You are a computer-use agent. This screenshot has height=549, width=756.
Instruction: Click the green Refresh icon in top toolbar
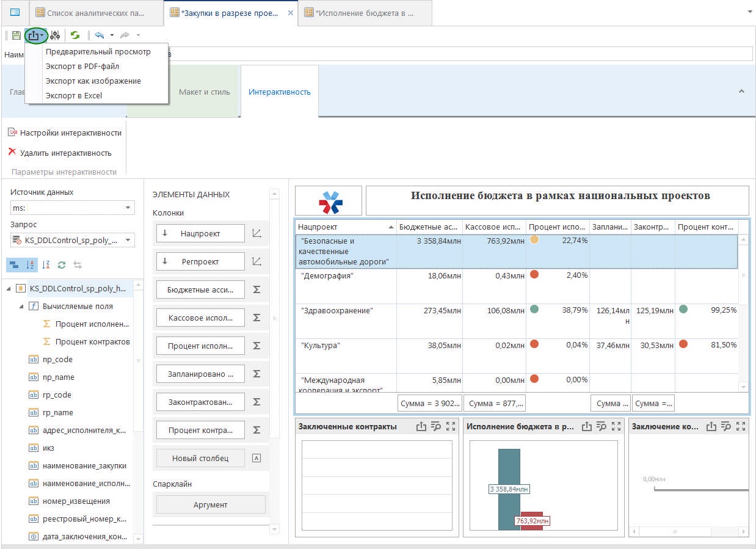[x=75, y=35]
